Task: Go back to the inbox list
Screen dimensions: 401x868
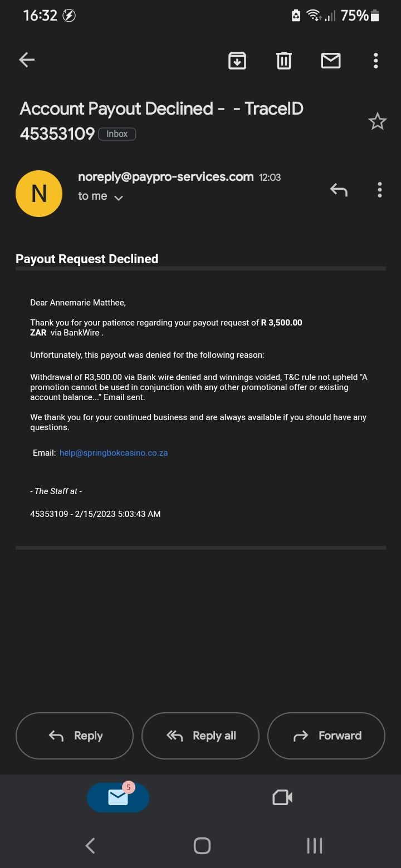Action: [x=27, y=60]
